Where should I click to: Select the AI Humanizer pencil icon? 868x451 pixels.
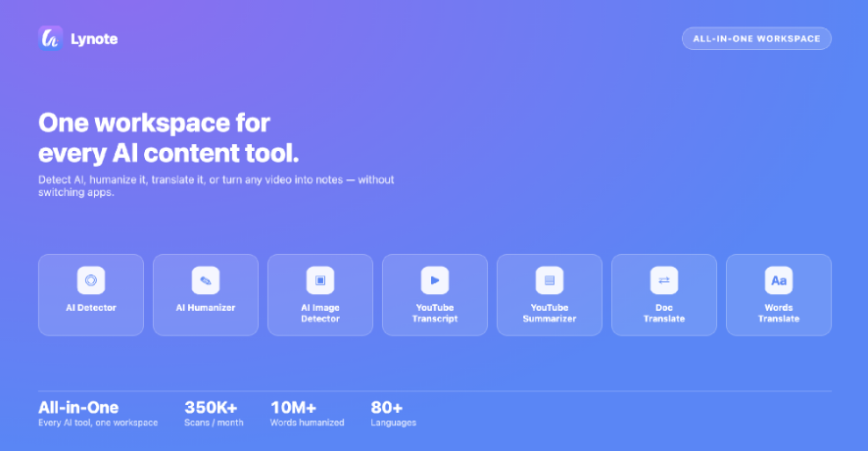[x=206, y=280]
